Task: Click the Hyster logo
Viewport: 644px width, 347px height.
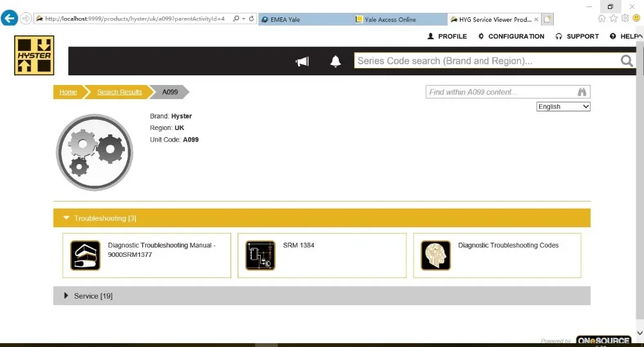Action: 34,55
